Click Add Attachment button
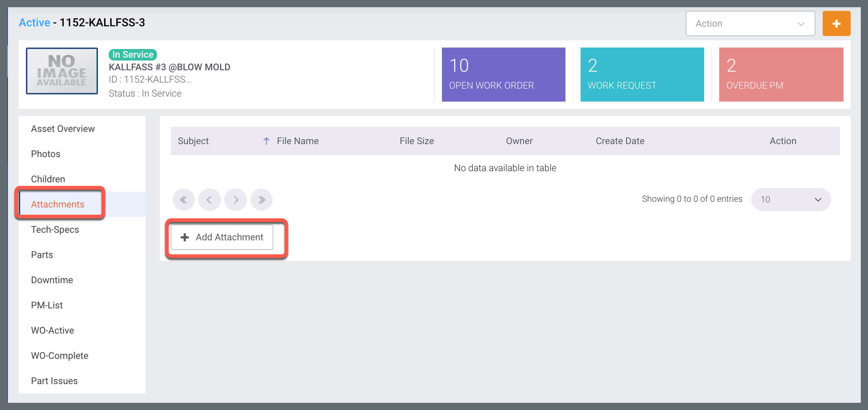The height and width of the screenshot is (410, 868). pos(222,237)
